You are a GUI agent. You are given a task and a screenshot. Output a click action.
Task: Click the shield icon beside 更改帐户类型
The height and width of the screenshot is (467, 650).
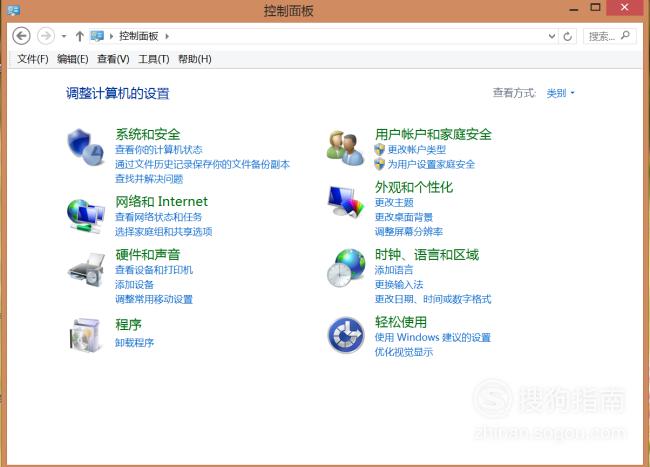click(379, 149)
